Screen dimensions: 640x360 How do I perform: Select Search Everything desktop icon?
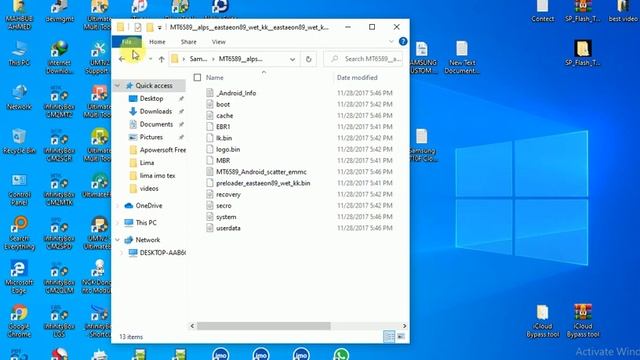tap(19, 233)
